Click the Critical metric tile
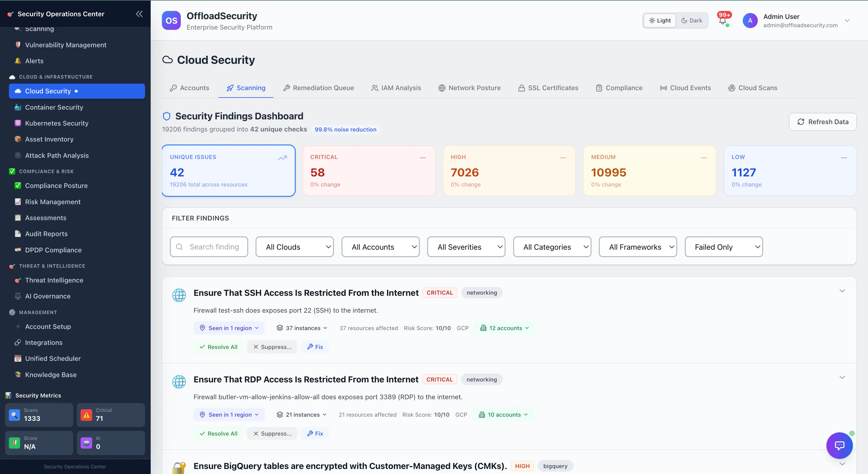This screenshot has width=868, height=474. click(111, 415)
